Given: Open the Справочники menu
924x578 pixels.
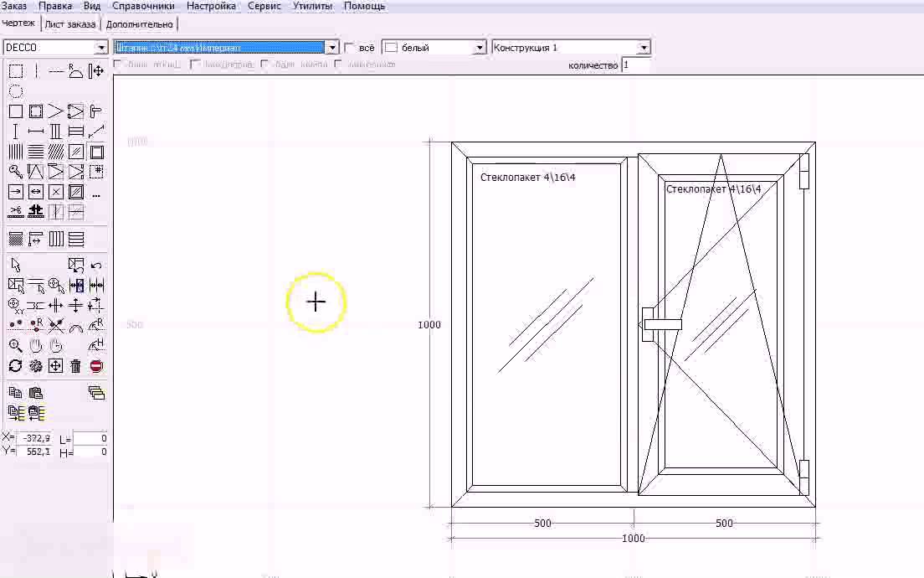Looking at the screenshot, I should coord(143,6).
